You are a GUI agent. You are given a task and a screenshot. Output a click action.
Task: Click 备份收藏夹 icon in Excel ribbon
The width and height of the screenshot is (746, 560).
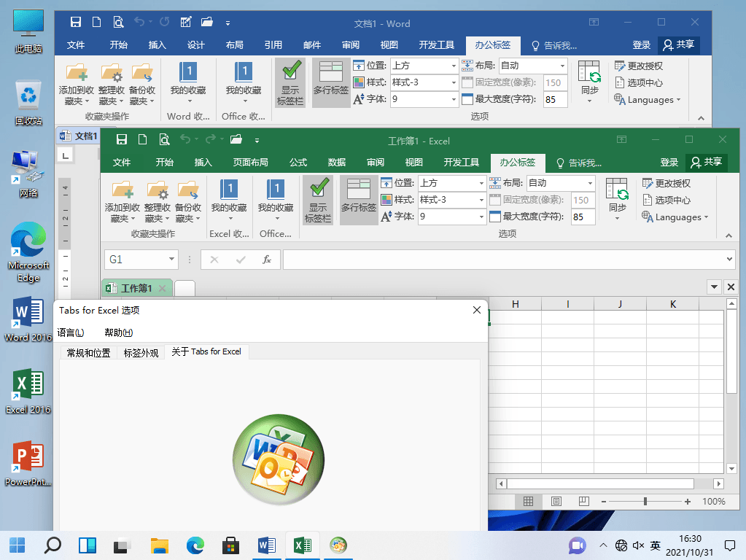click(188, 191)
